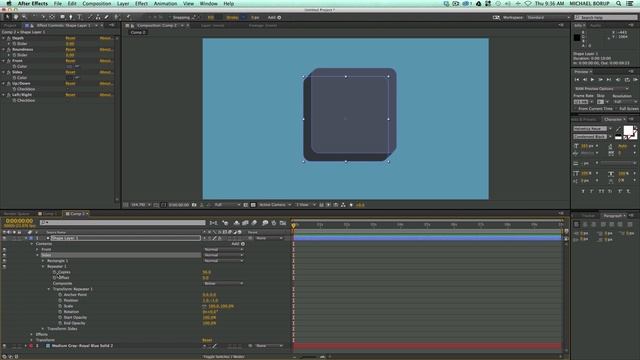Open Composite dropdown set to Below
640x360 pixels.
(223, 283)
